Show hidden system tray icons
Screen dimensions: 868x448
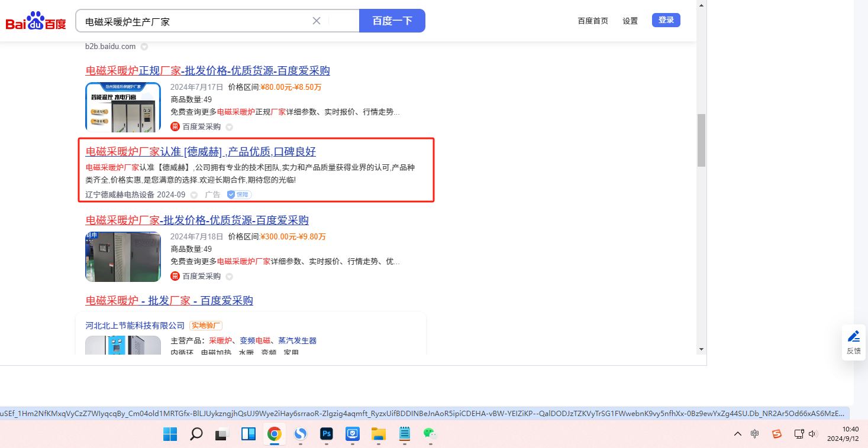[737, 434]
